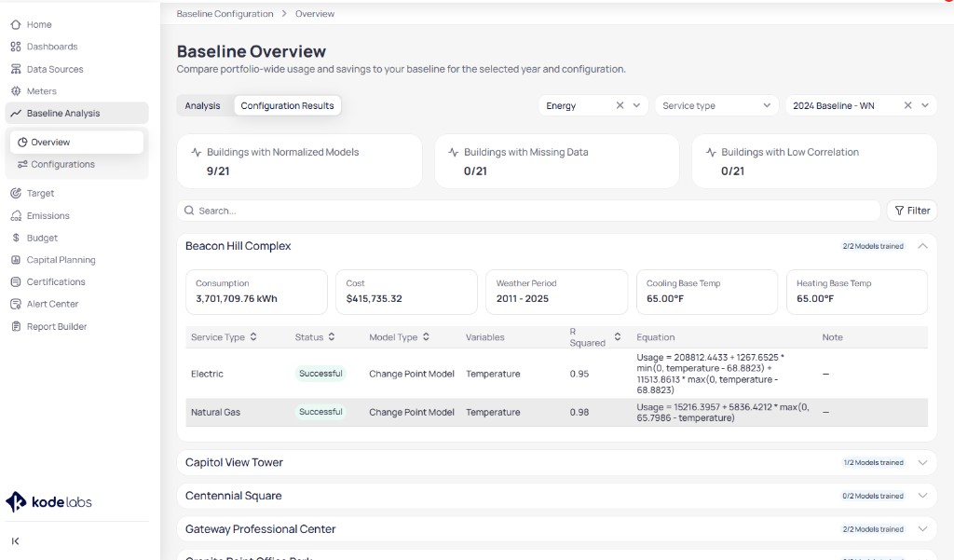Image resolution: width=954 pixels, height=560 pixels.
Task: Click the Baseline Analysis trend icon
Action: (x=16, y=114)
